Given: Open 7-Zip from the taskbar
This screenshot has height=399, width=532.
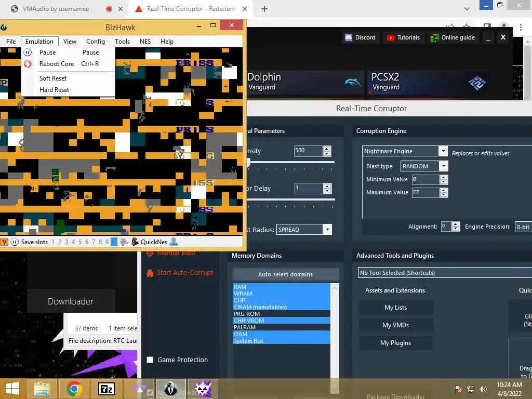Looking at the screenshot, I should [x=106, y=389].
